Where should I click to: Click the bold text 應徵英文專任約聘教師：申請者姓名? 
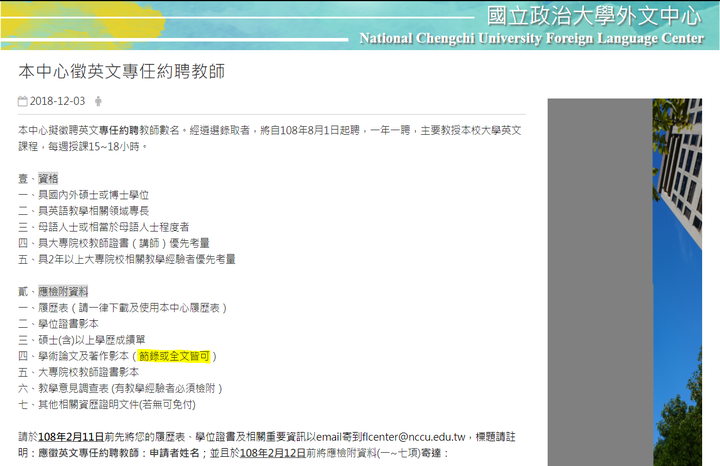[118, 453]
